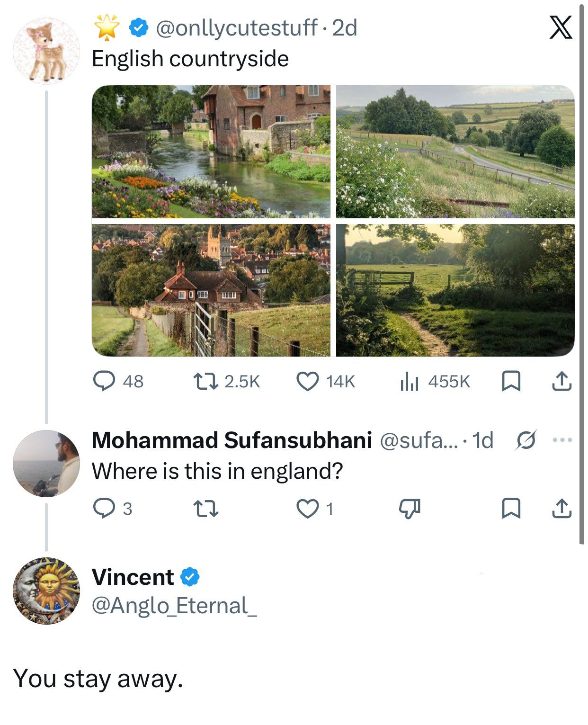
Task: Open the village church rooftops photo
Action: point(211,290)
